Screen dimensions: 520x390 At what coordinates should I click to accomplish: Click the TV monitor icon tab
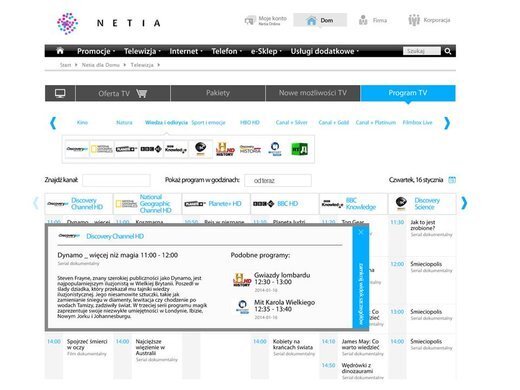[x=60, y=93]
